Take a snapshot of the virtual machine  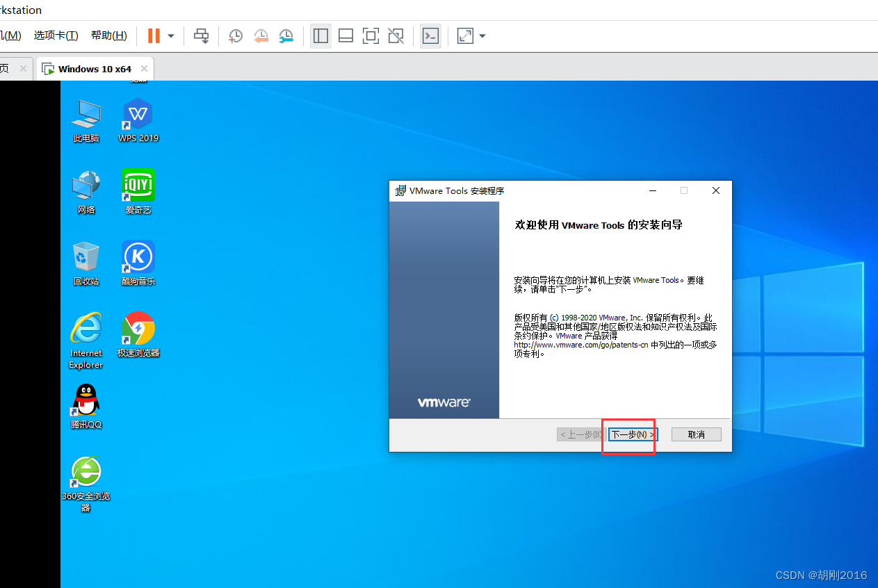pyautogui.click(x=235, y=35)
